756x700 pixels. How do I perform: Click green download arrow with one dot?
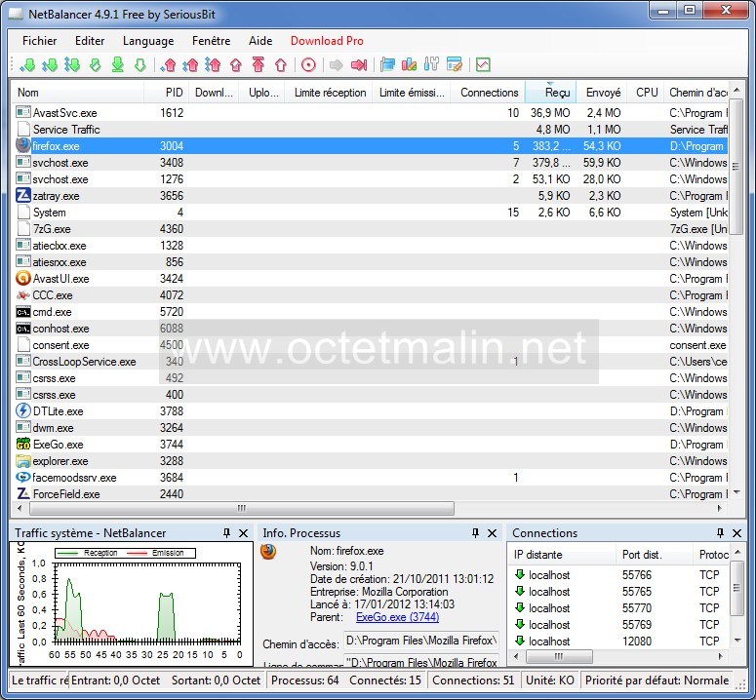pos(27,64)
